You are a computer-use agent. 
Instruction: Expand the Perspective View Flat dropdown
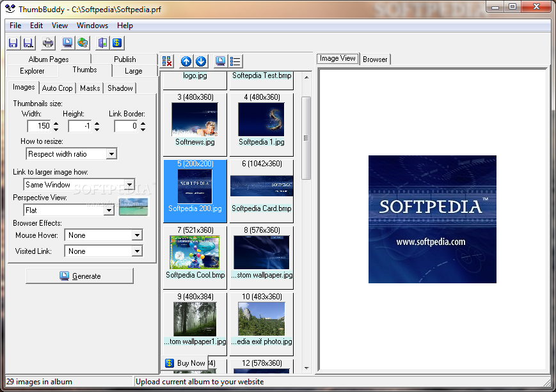[x=109, y=210]
